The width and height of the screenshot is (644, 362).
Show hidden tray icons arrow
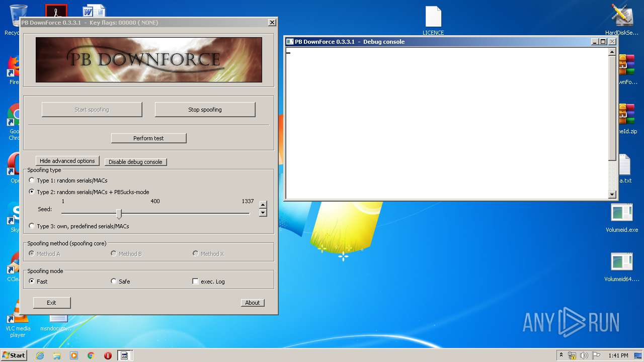click(x=561, y=355)
